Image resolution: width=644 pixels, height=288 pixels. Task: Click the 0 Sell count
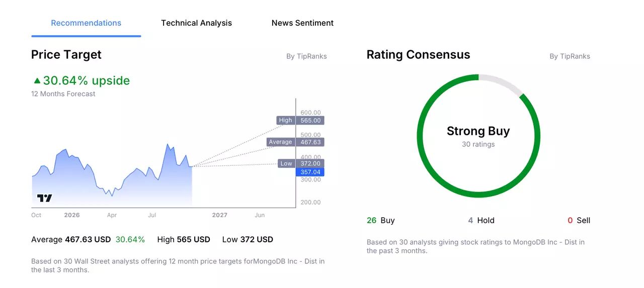click(x=579, y=220)
